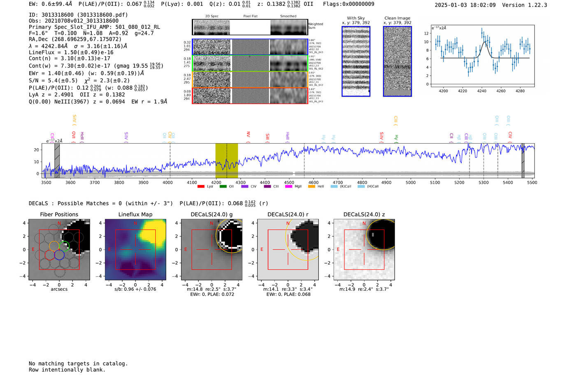Select the red fiber circle in Fiber Positions
576x392 pixels.
click(49, 255)
